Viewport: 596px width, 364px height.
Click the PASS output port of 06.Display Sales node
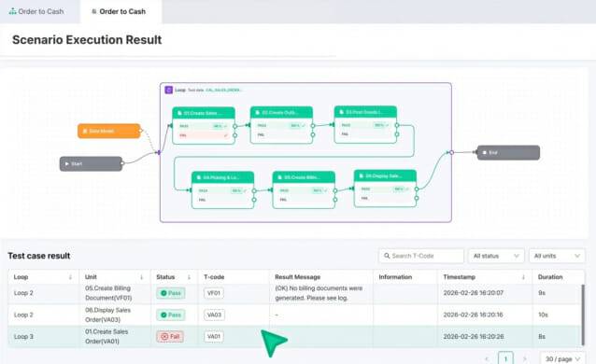click(x=417, y=189)
